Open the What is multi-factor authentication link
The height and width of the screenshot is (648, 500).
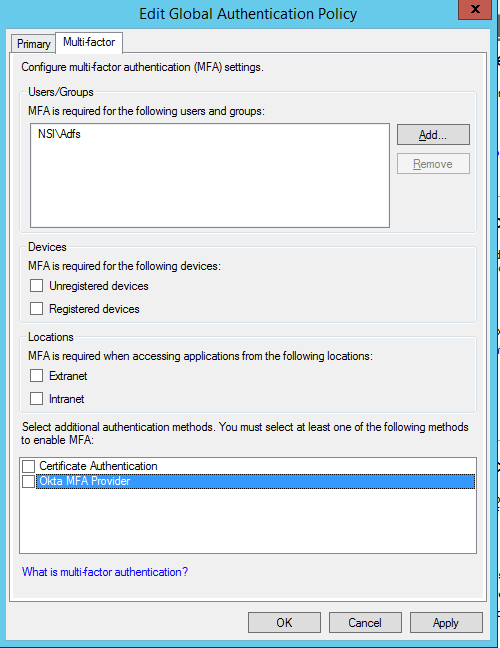105,572
